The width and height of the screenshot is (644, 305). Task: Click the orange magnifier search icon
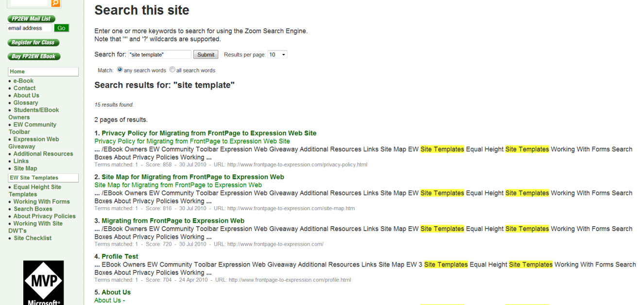(x=55, y=3)
